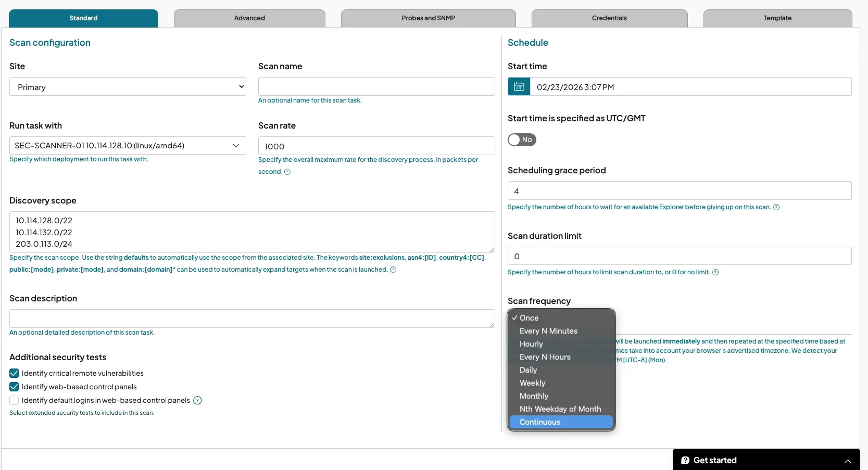Screen dimensions: 868x470
Task: Click the calendar icon beside Start time
Action: 519,87
